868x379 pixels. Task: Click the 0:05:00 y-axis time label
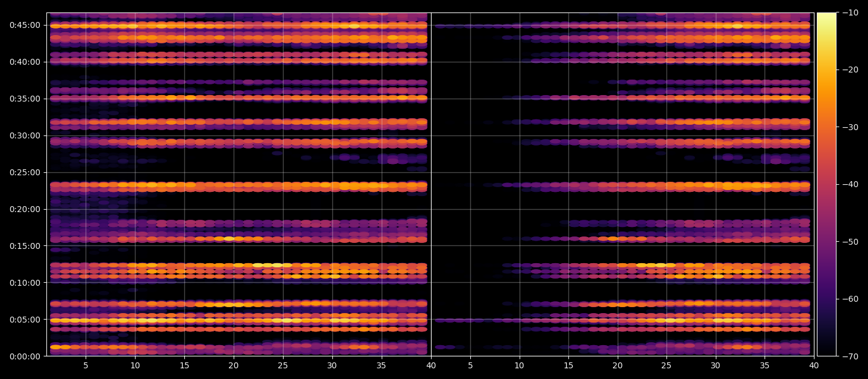(x=25, y=319)
